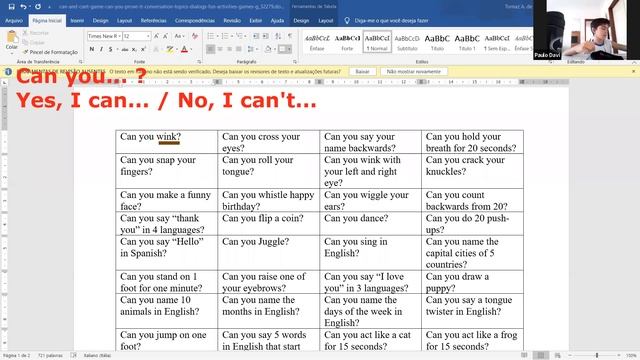The image size is (640, 360).
Task: Decrease font size with the shrink font icon
Action: [165, 36]
